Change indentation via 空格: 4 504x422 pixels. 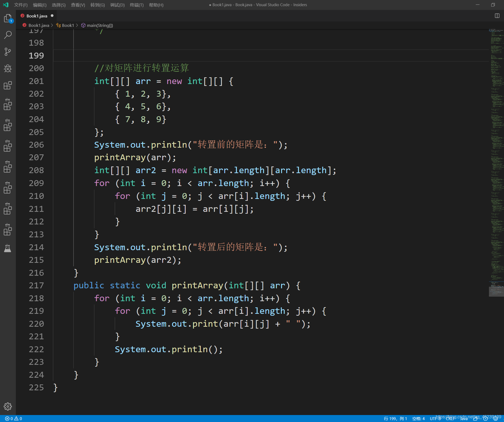click(418, 419)
